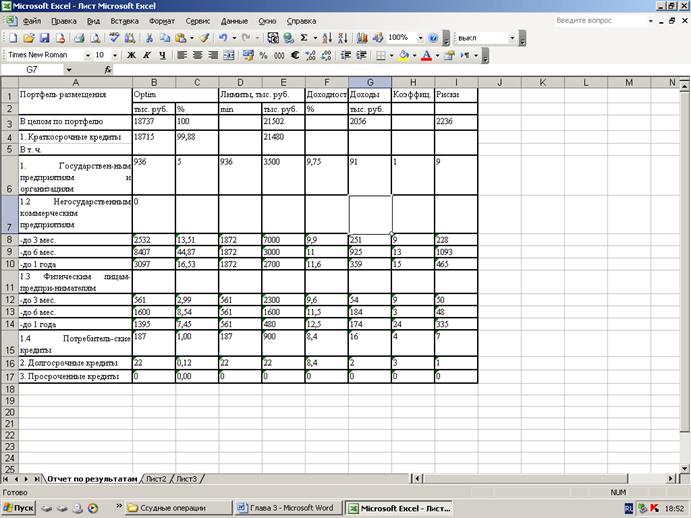Decrease indent of cell contents
This screenshot has height=518, width=691.
point(346,55)
